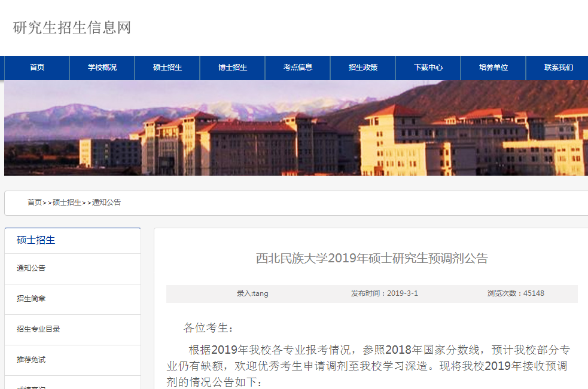
Task: Click the 首页 breadcrumb link
Action: (35, 203)
